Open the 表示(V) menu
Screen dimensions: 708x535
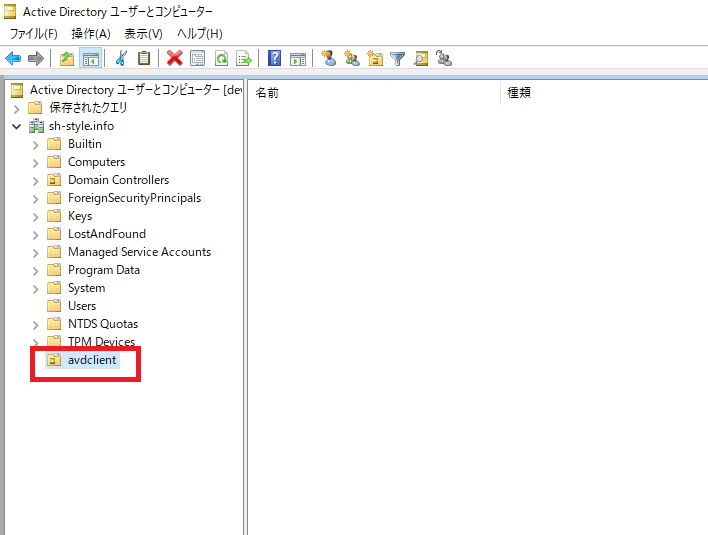coord(143,34)
